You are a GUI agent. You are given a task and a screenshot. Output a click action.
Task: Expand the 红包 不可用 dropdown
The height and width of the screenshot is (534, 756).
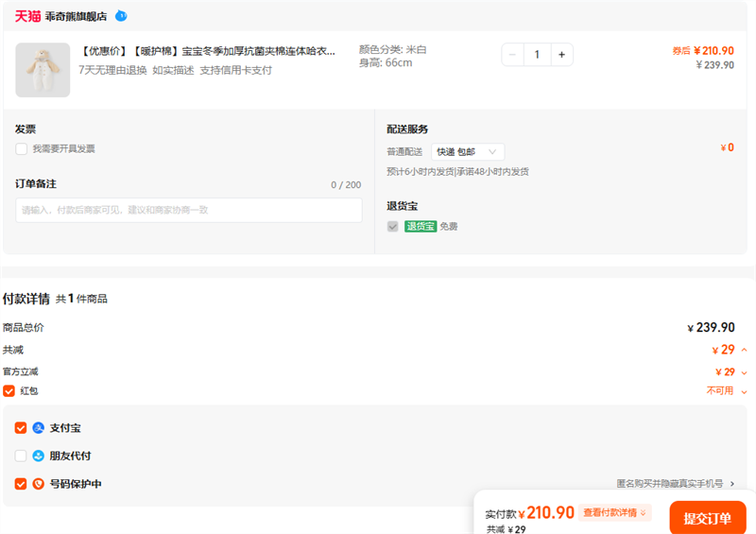pyautogui.click(x=744, y=391)
